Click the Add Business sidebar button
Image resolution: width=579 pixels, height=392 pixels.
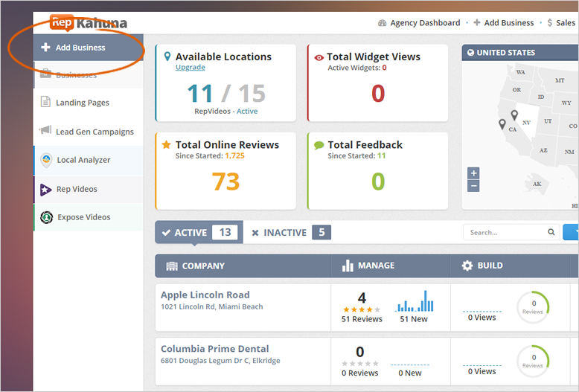coord(80,48)
